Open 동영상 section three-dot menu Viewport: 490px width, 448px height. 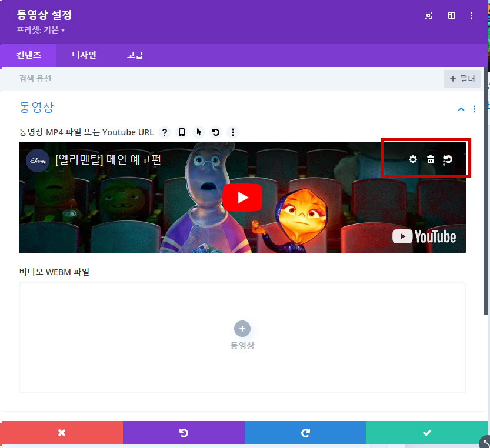(x=474, y=109)
